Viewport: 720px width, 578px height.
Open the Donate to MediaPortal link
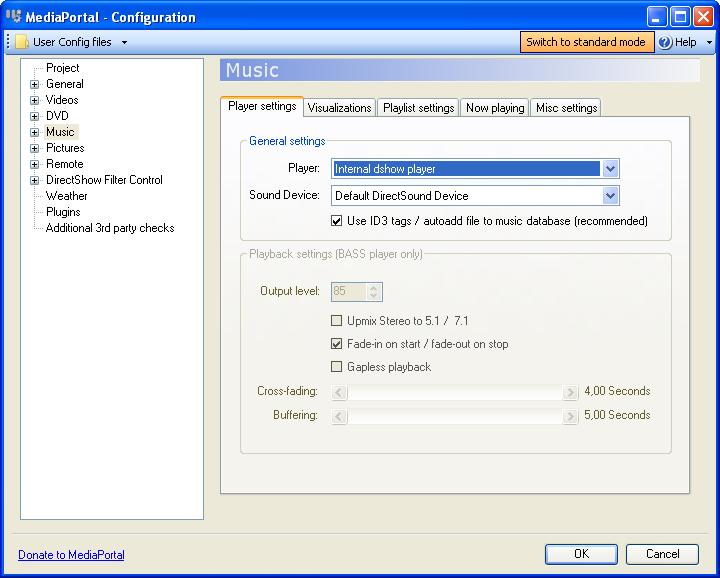tap(71, 555)
